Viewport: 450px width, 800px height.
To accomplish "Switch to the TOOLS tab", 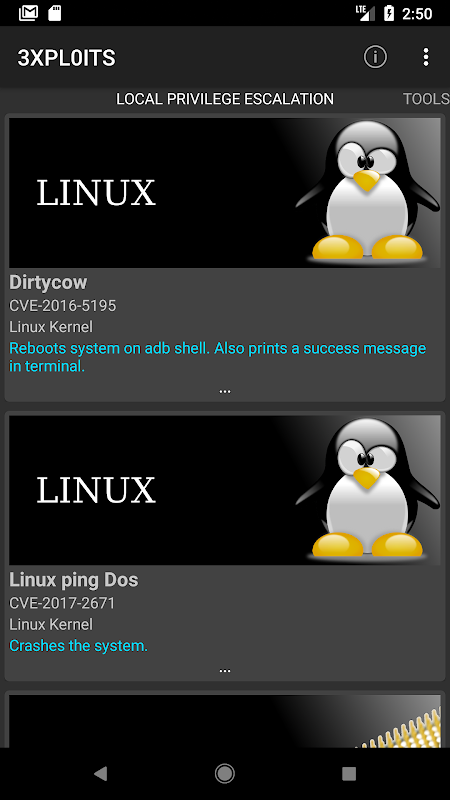I will (427, 99).
